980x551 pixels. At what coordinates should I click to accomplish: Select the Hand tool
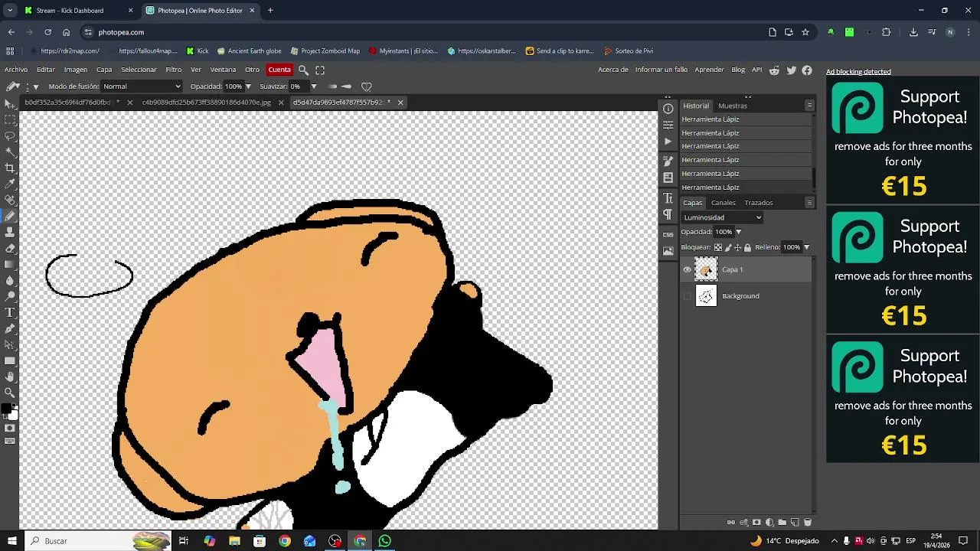click(10, 377)
